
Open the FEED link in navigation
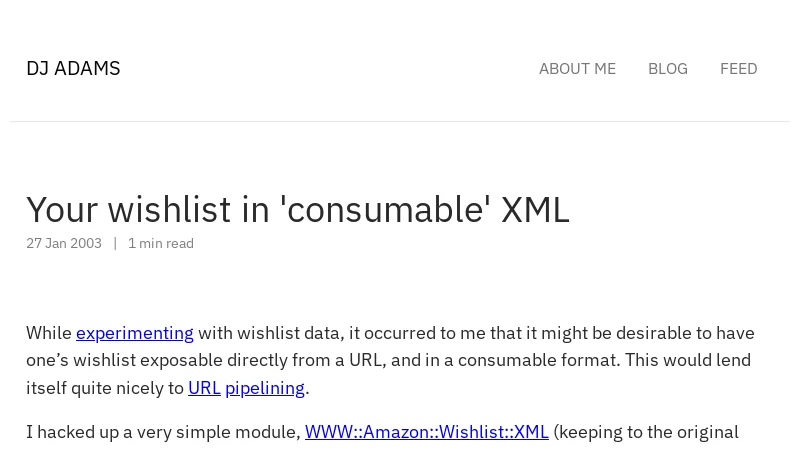[x=738, y=69]
